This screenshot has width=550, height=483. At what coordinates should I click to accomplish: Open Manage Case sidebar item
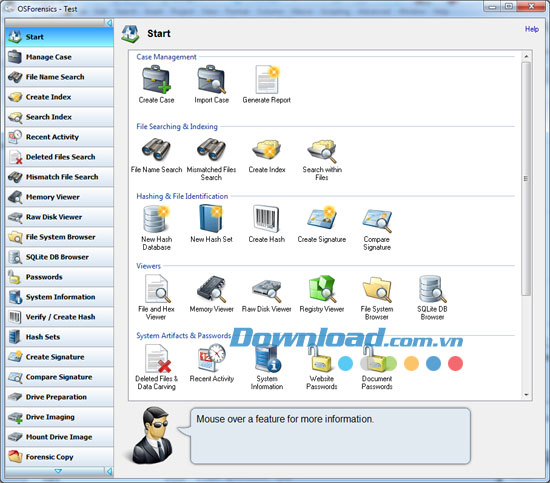pos(59,57)
